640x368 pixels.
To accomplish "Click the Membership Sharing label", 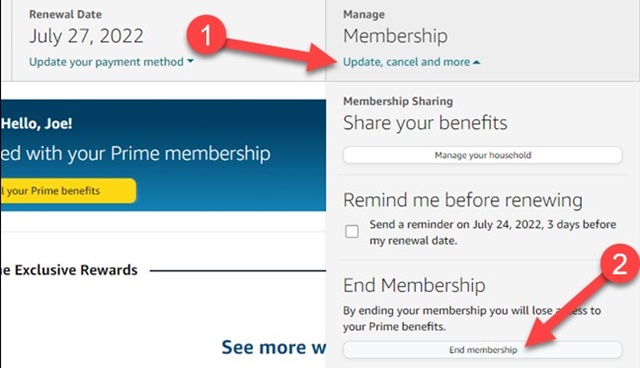I will (398, 101).
